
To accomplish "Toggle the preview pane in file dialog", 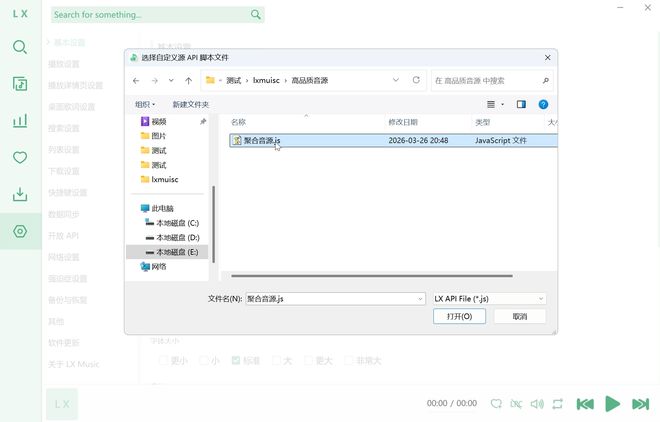I will [x=521, y=104].
